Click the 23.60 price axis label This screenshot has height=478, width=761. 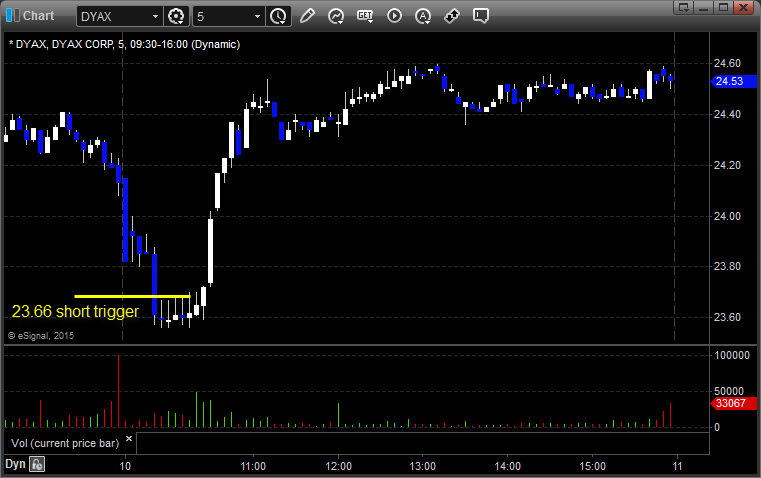coord(727,317)
